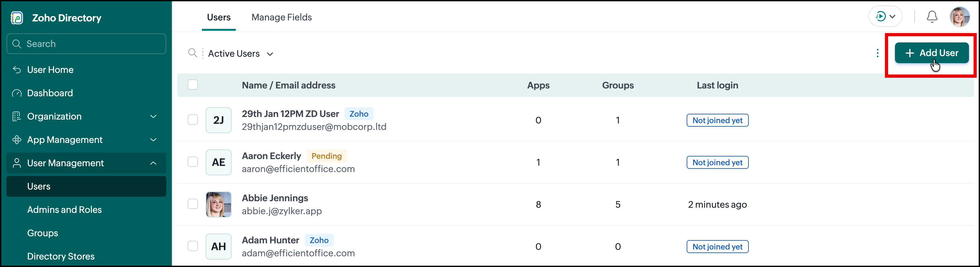Click the AH avatar for Adam Hunter
Viewport: 980px width, 267px height.
(x=218, y=247)
